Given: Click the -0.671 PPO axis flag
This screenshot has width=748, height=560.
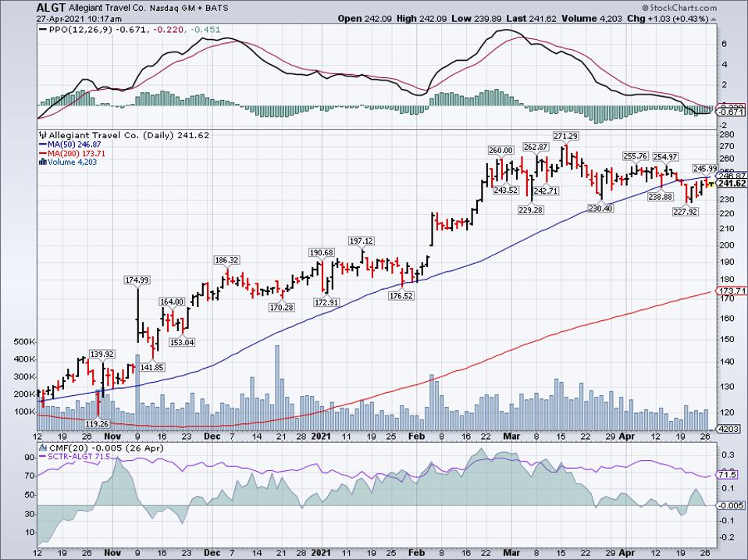Looking at the screenshot, I should [x=732, y=112].
